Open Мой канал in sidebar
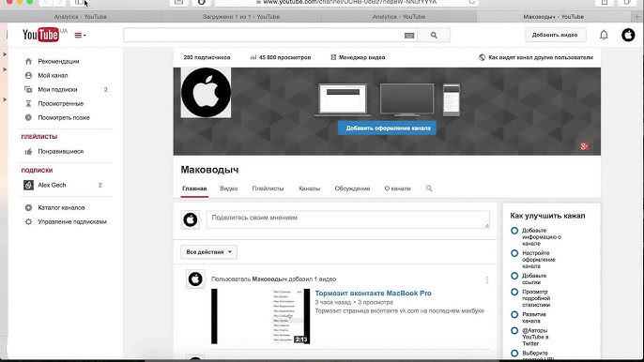The height and width of the screenshot is (362, 644). click(x=53, y=75)
